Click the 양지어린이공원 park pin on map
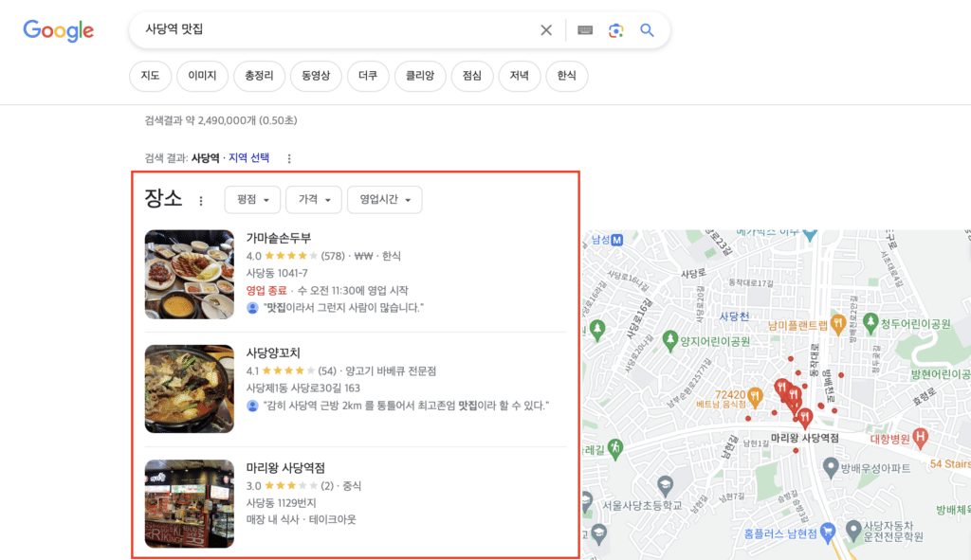 point(669,340)
